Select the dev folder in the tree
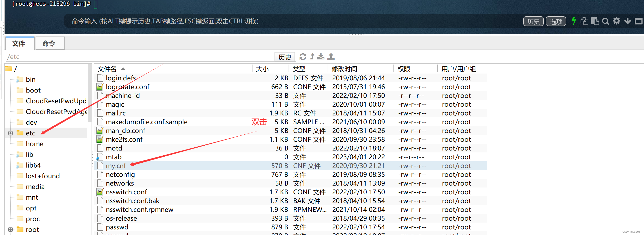The image size is (644, 235). 31,122
